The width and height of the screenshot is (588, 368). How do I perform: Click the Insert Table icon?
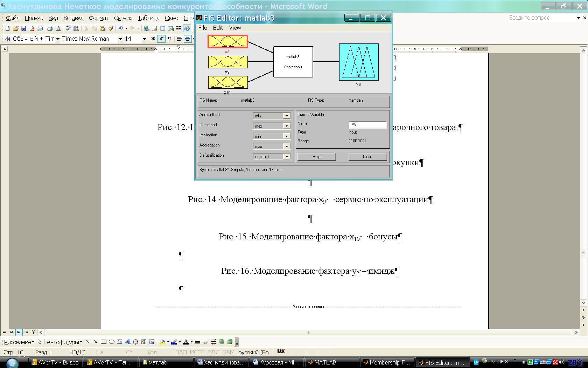click(163, 28)
